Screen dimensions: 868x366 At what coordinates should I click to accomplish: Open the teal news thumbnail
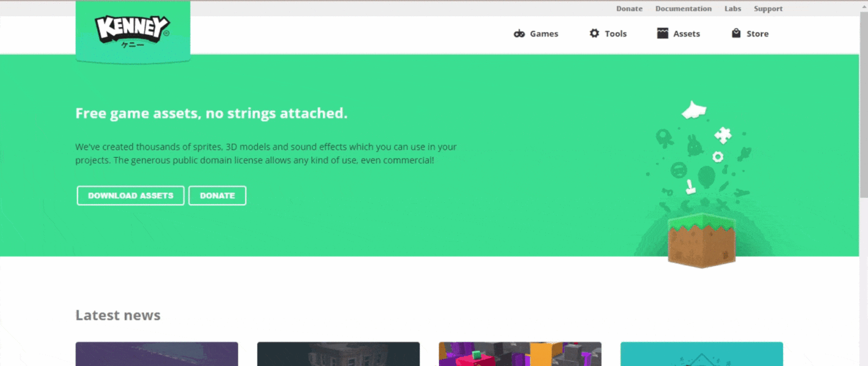702,354
